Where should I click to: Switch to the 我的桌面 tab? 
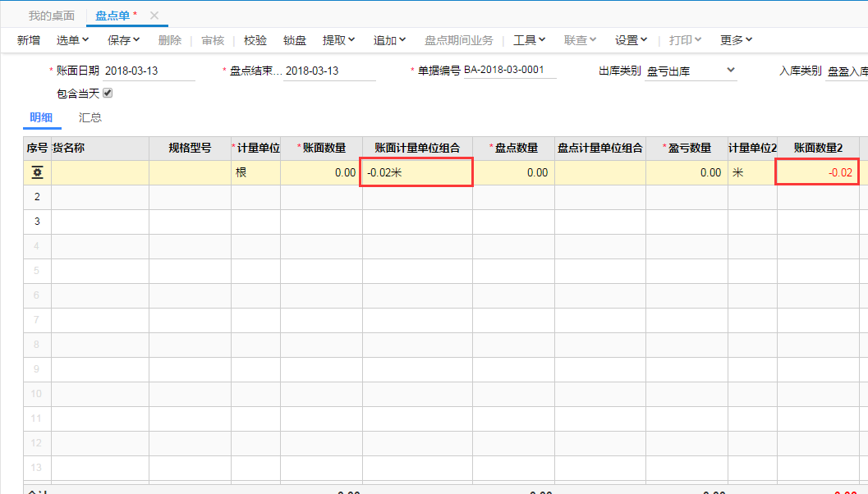(52, 16)
